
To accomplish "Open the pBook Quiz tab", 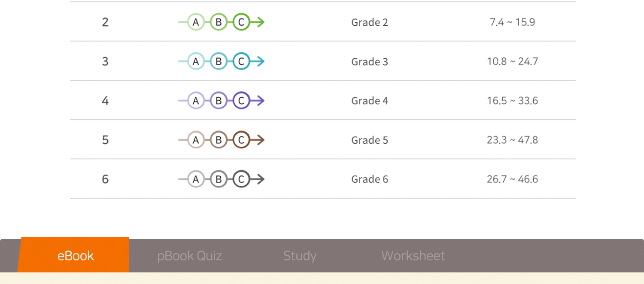I will point(189,256).
